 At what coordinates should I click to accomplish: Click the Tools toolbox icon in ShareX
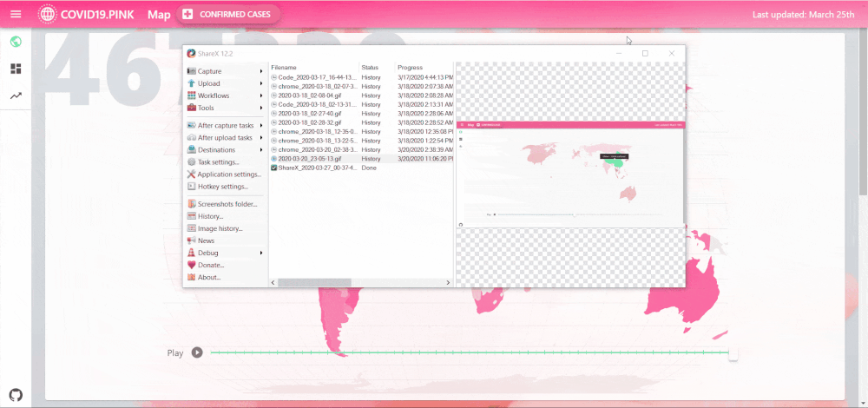(192, 108)
